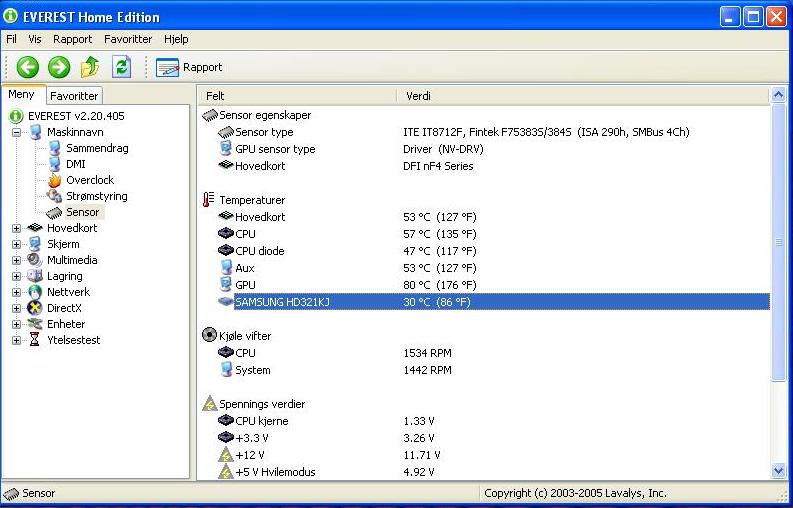Screen dimensions: 793x508
Task: Click the Sensor chip icon in tree
Action: tap(54, 213)
